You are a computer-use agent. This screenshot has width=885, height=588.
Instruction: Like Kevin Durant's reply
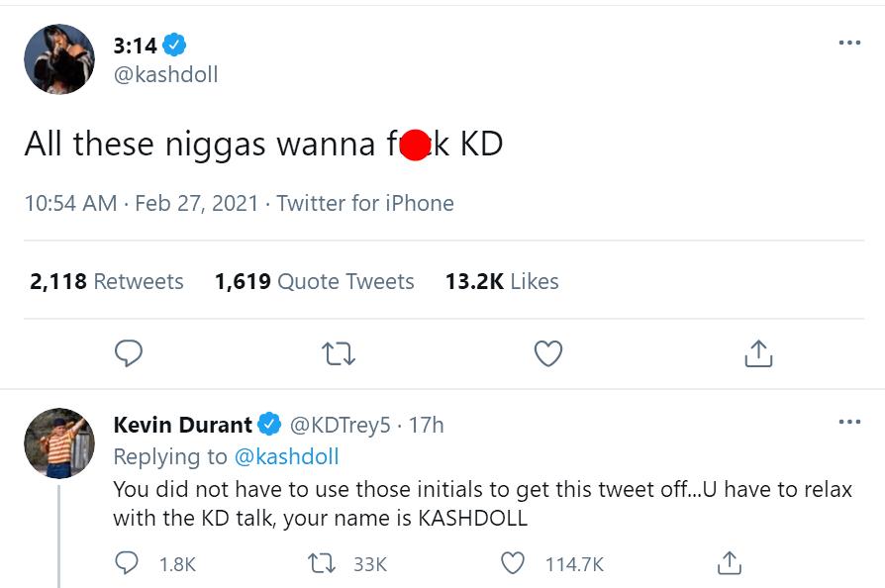(513, 563)
